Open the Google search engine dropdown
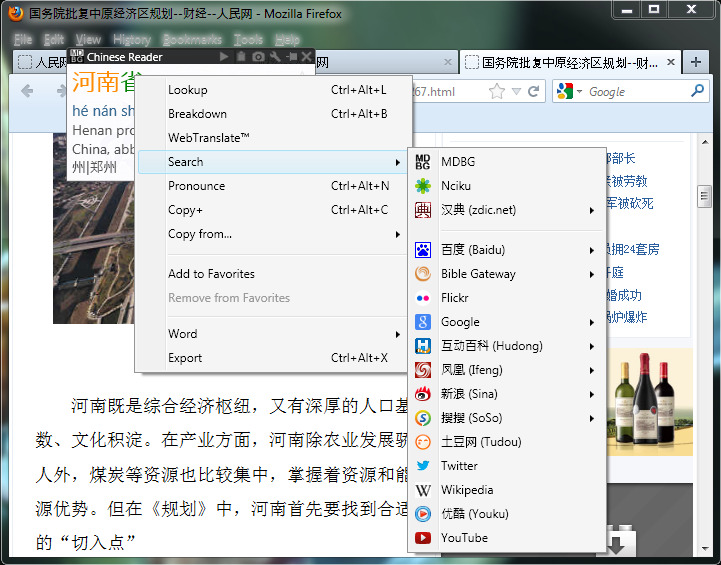This screenshot has height=565, width=721. (x=579, y=91)
